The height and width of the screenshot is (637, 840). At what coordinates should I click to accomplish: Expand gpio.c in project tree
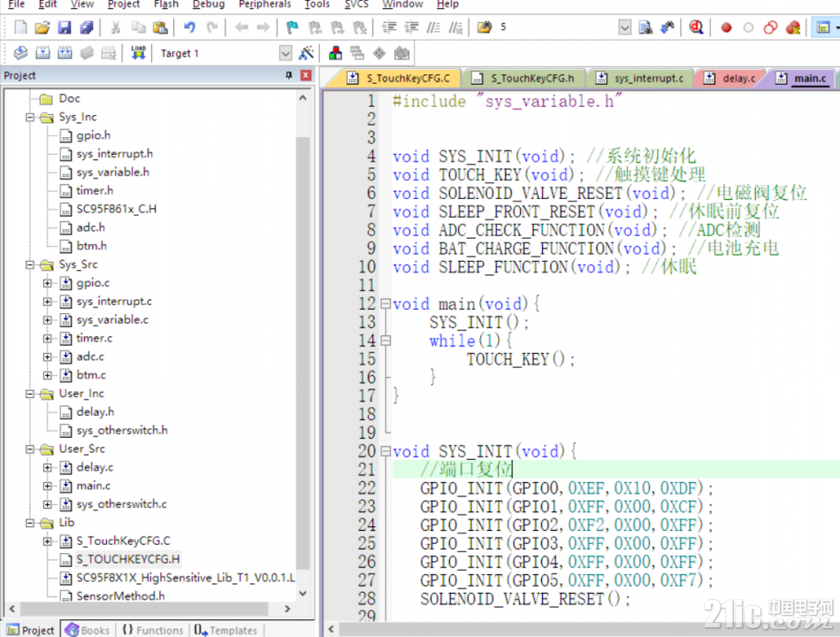click(48, 283)
